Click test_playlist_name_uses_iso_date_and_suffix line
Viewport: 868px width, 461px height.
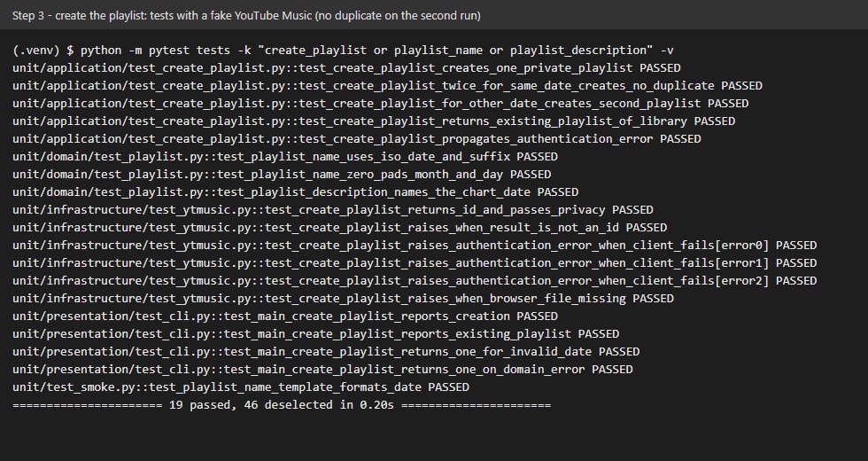[285, 156]
